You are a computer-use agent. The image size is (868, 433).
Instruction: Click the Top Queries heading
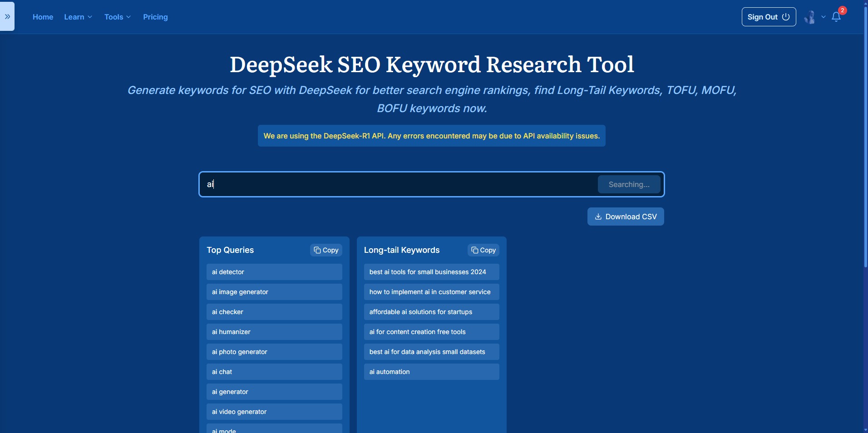[x=230, y=250]
